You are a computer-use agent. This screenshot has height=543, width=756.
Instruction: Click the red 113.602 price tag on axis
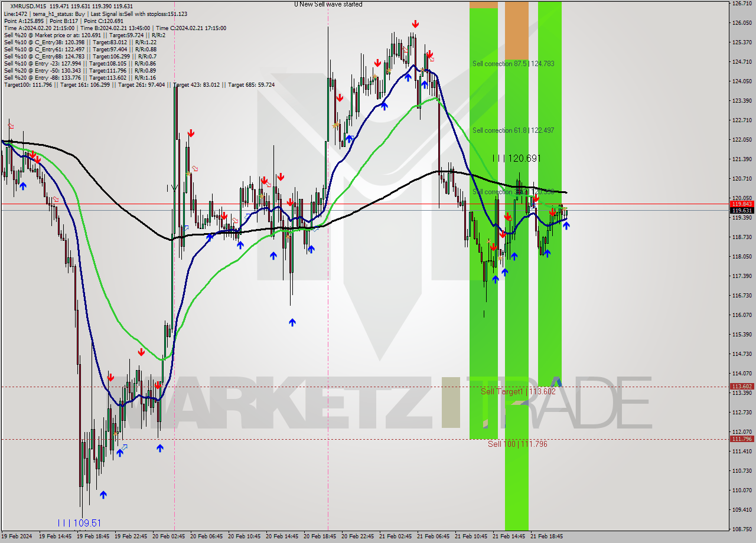tap(742, 387)
